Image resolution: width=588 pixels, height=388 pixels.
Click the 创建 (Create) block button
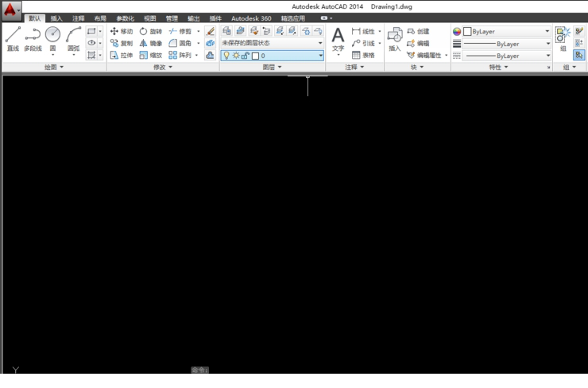418,31
